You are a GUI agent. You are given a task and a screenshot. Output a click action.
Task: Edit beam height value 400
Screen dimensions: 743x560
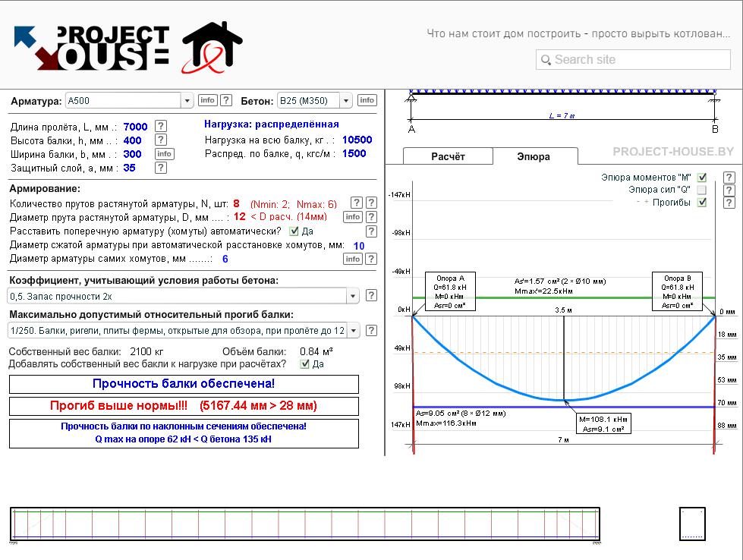pyautogui.click(x=132, y=140)
